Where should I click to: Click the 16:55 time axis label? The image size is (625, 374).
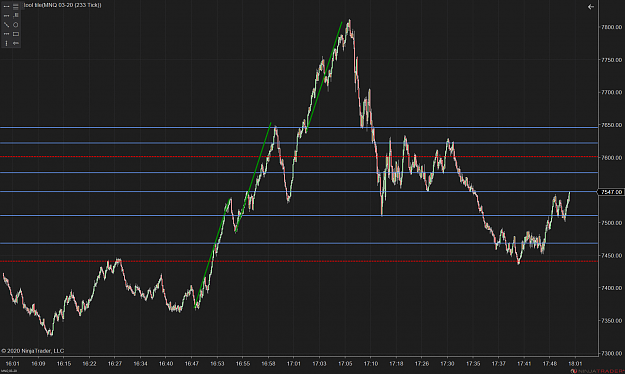pyautogui.click(x=243, y=364)
